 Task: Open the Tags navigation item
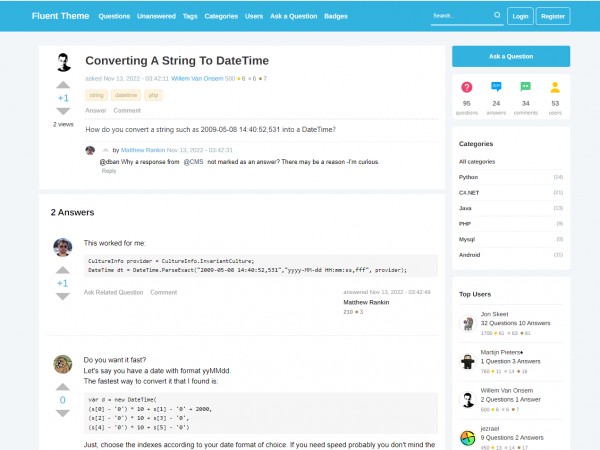pyautogui.click(x=190, y=16)
